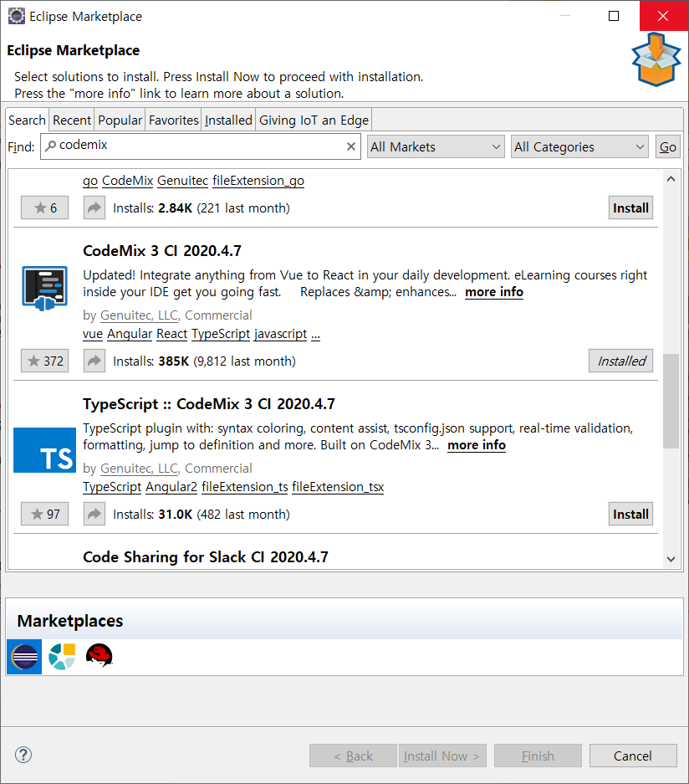Click the fileExtension_go tag link
The height and width of the screenshot is (784, 689).
coord(258,181)
